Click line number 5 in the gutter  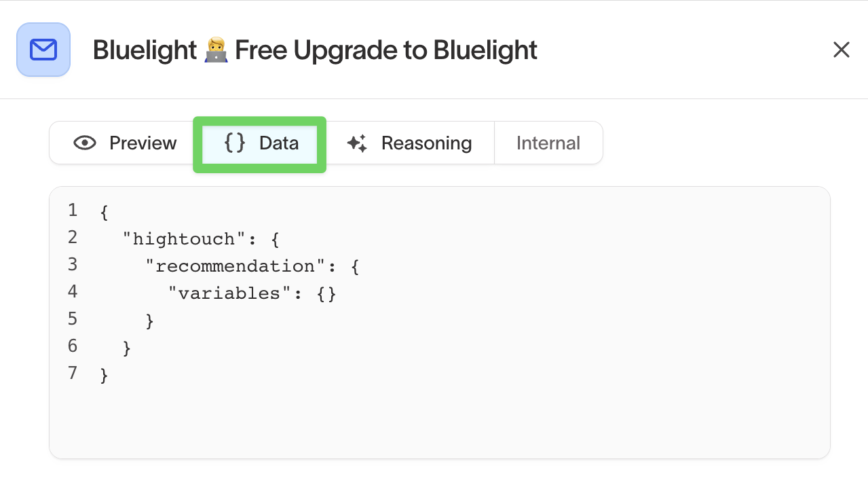73,319
